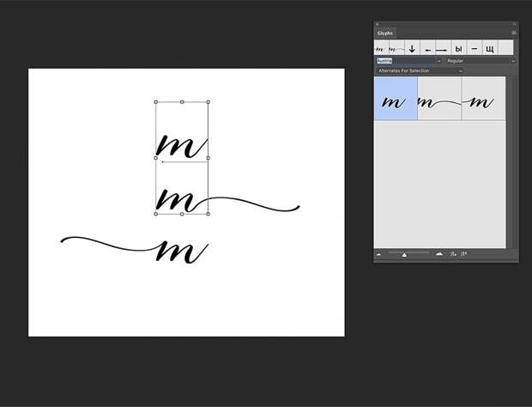532x407 pixels.
Task: Insert the short left arrow recent glyph
Action: (x=428, y=48)
